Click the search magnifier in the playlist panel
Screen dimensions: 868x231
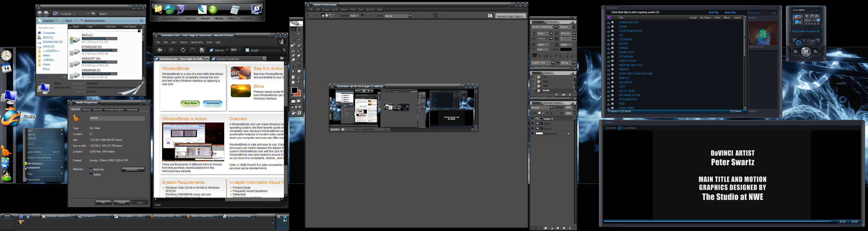tap(774, 13)
